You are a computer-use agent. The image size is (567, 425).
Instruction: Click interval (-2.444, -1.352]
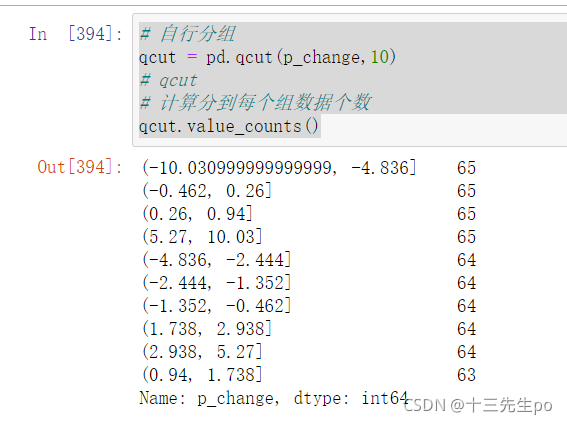click(216, 283)
